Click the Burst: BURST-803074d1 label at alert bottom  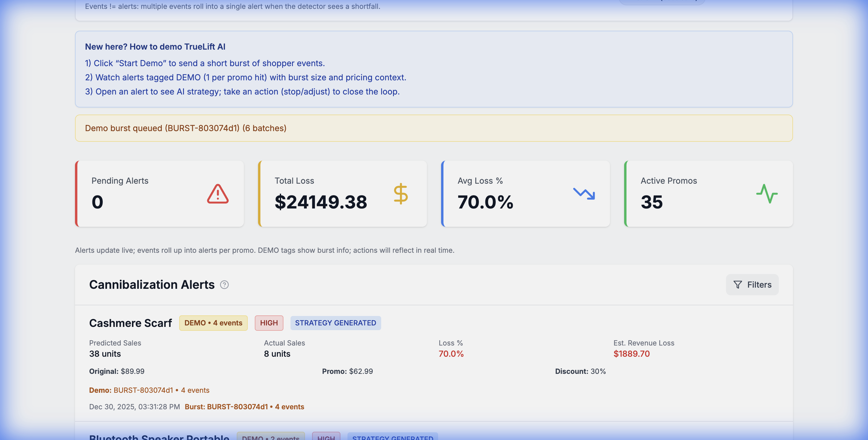[244, 407]
